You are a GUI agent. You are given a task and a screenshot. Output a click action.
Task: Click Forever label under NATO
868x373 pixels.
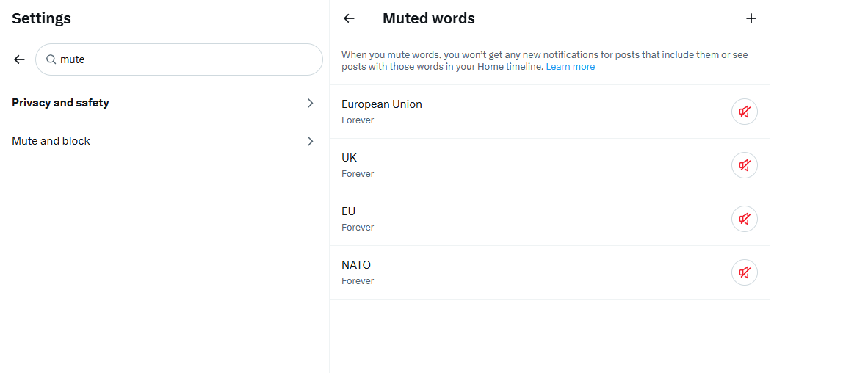point(358,281)
